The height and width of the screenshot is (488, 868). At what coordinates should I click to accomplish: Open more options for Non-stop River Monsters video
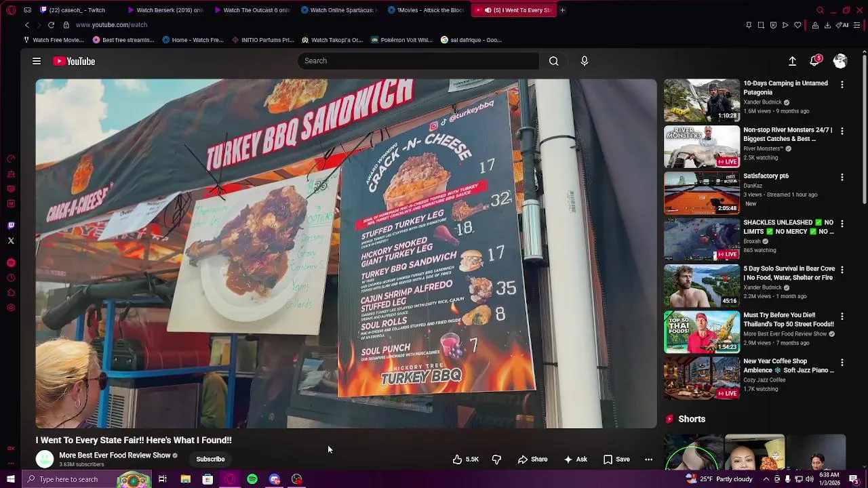click(842, 131)
